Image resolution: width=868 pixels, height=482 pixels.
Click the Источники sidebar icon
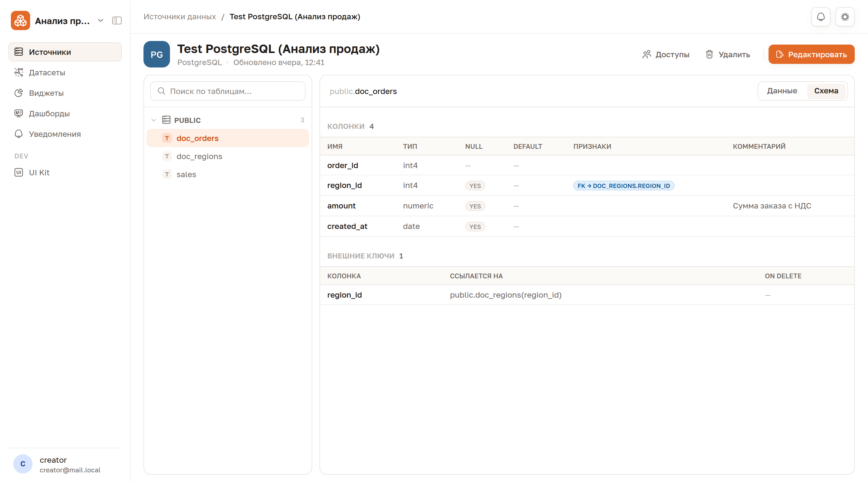pyautogui.click(x=19, y=52)
